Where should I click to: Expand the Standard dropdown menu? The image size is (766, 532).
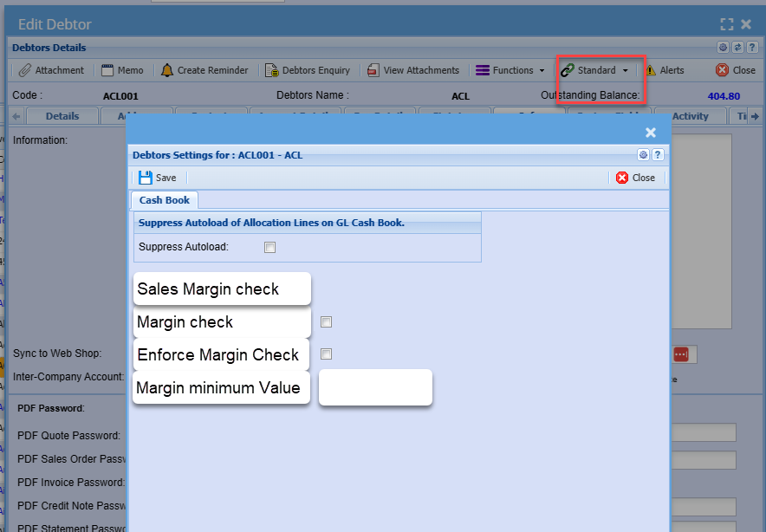click(x=595, y=70)
